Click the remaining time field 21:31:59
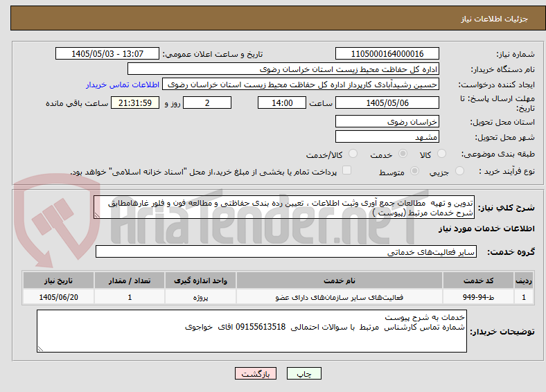 pyautogui.click(x=135, y=103)
